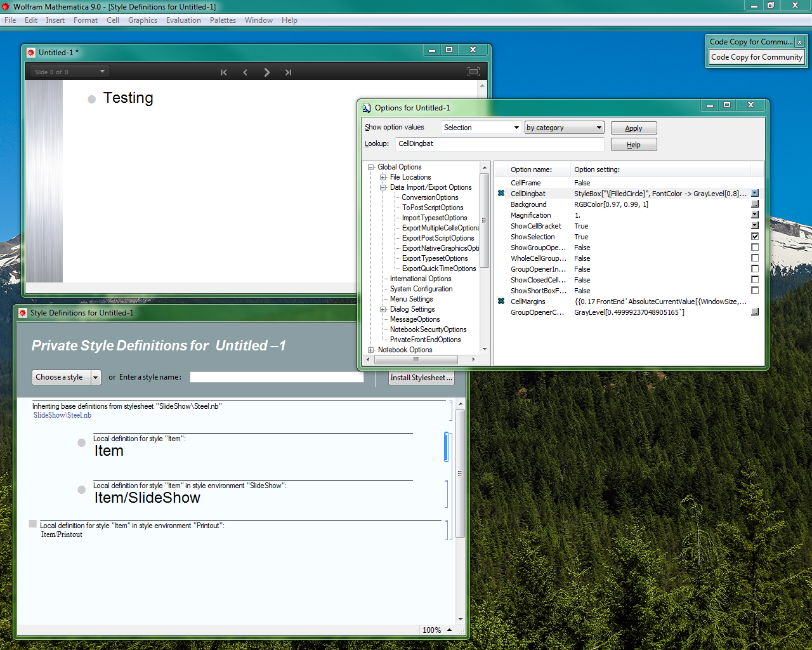The width and height of the screenshot is (812, 650).
Task: Click the Untitled-1 notebook title icon
Action: tap(30, 53)
